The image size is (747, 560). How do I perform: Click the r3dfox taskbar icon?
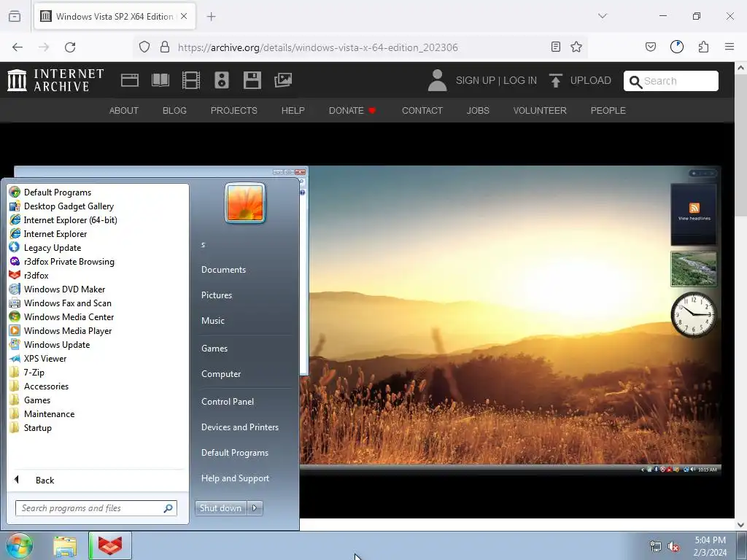pos(110,545)
